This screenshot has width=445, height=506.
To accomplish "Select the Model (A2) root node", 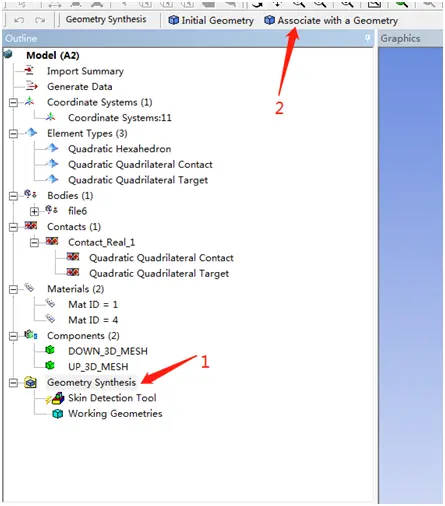I will 53,55.
